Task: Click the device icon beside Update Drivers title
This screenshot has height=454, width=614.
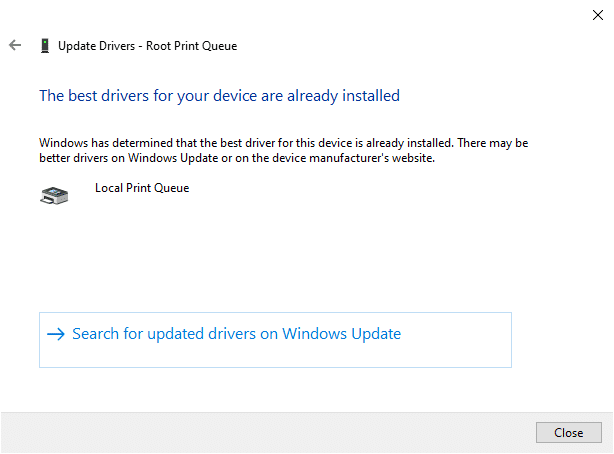Action: coord(44,45)
